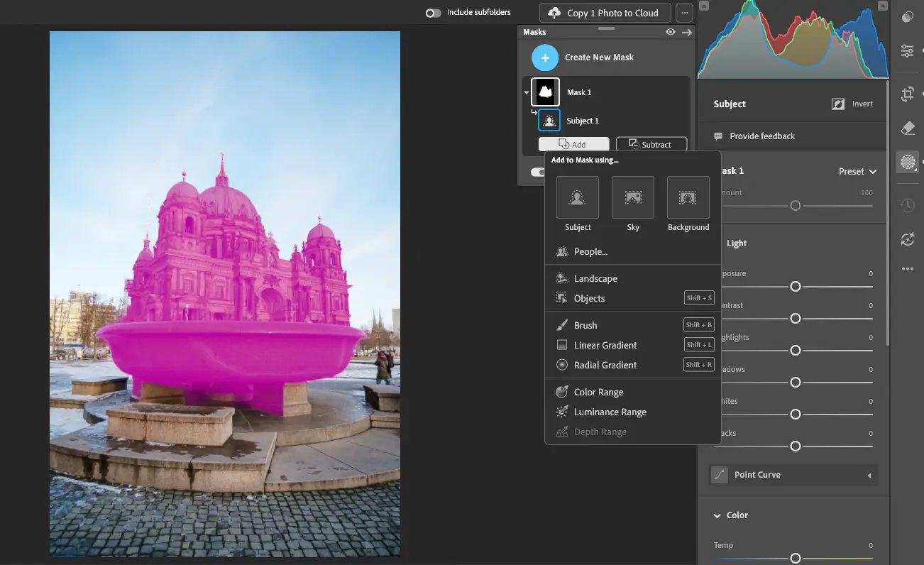Collapse the Mask 1 group triangle
Viewport: 924px width, 565px height.
click(x=527, y=92)
